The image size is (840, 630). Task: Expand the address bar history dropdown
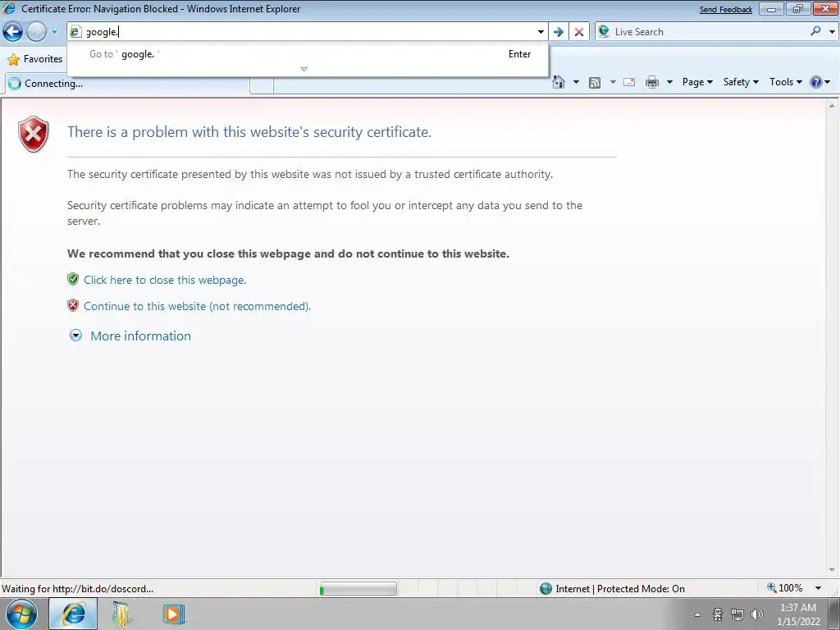[x=541, y=32]
